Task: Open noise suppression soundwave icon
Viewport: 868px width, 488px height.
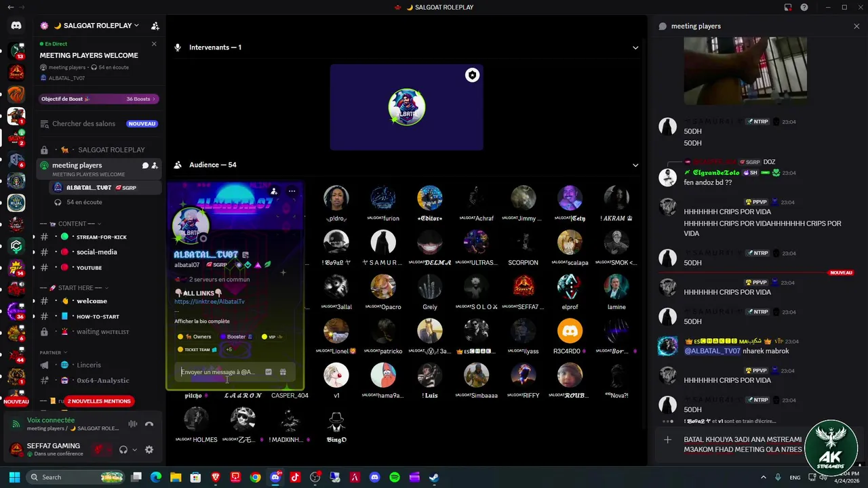Action: pyautogui.click(x=133, y=424)
